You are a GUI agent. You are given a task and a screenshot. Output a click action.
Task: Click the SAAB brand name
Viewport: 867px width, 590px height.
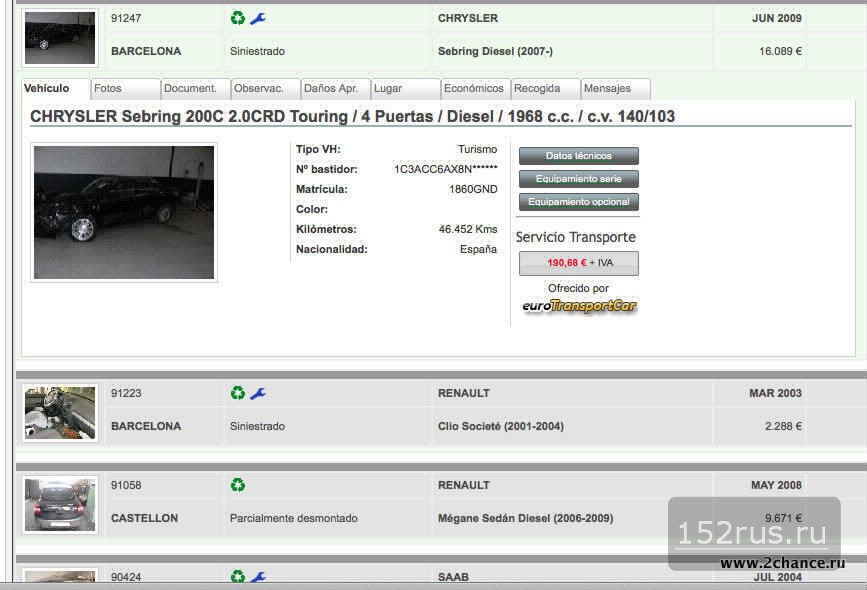click(x=453, y=577)
